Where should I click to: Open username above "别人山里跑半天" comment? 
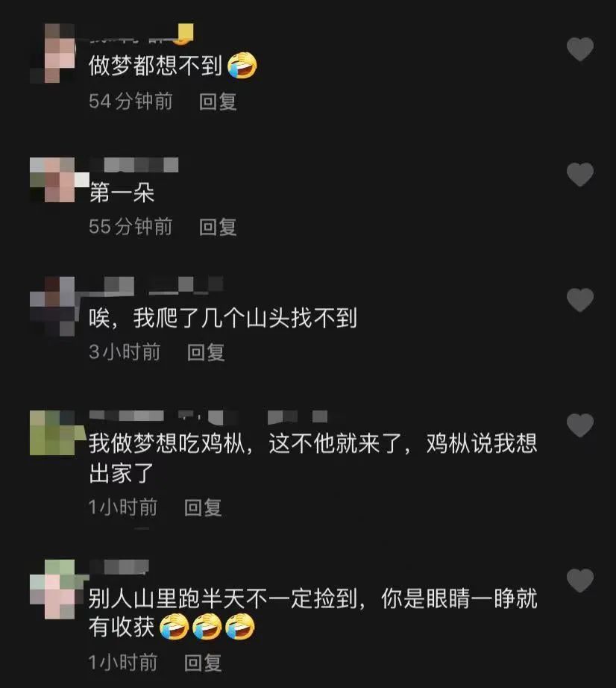(119, 567)
